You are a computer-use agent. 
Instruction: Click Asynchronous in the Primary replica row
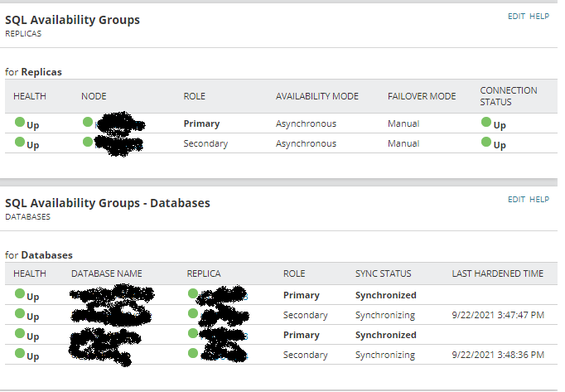306,123
